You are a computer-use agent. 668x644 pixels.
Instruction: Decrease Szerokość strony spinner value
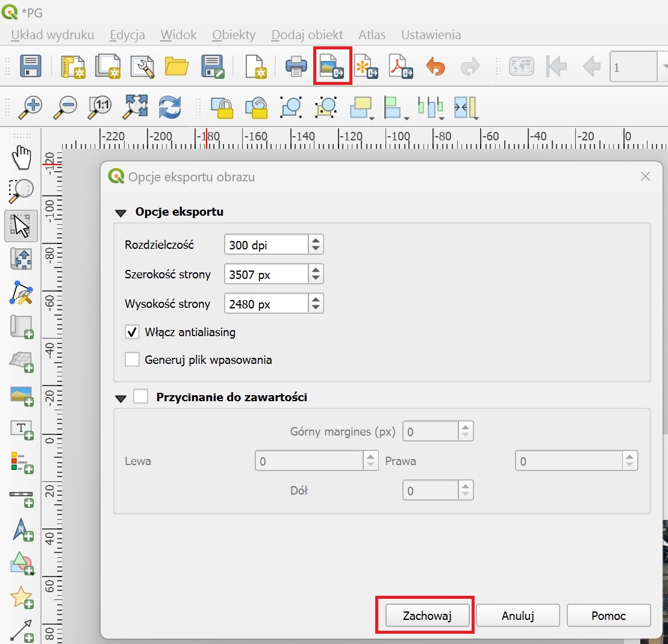pos(316,278)
